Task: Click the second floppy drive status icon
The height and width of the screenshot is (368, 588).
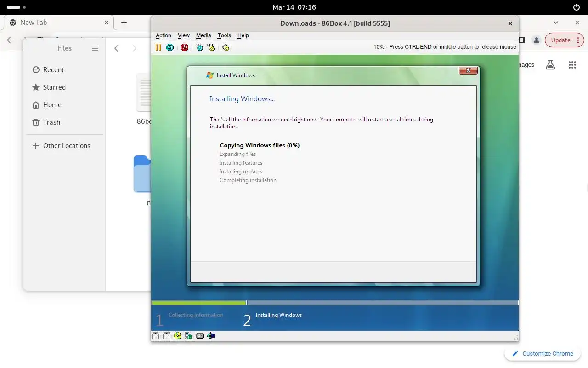Action: click(x=167, y=336)
